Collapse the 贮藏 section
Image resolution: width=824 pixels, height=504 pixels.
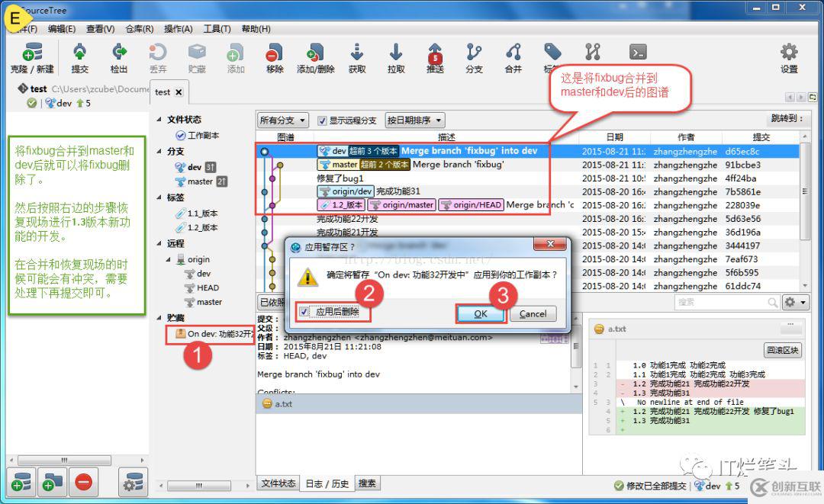(159, 318)
